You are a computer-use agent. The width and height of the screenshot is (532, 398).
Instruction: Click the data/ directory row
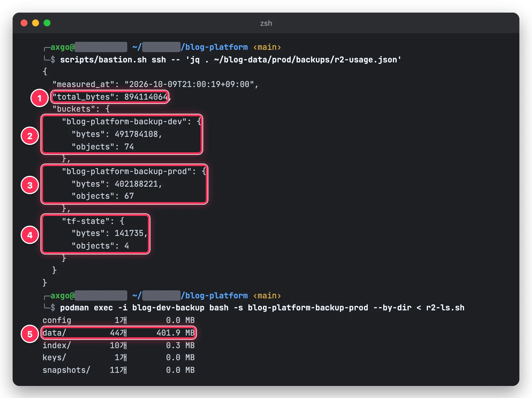pos(118,333)
